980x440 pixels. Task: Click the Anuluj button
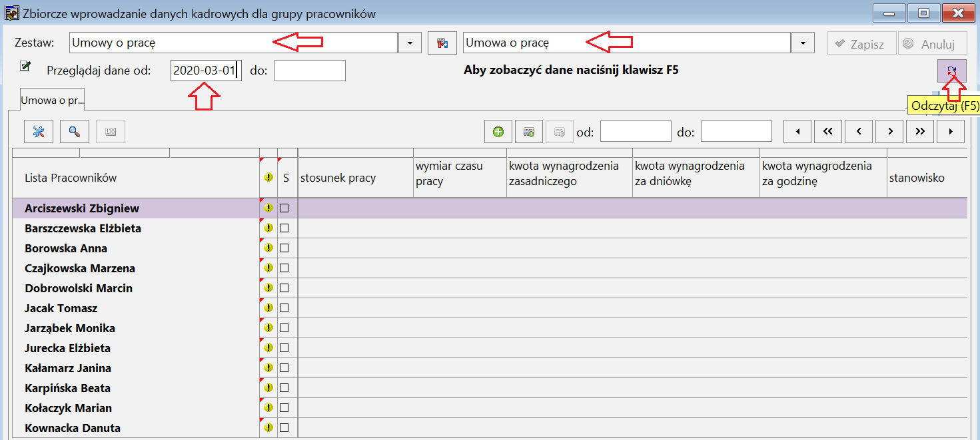tap(933, 44)
